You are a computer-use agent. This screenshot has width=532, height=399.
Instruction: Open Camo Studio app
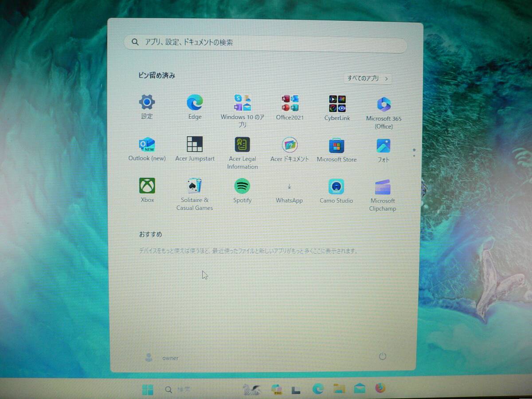tap(336, 191)
